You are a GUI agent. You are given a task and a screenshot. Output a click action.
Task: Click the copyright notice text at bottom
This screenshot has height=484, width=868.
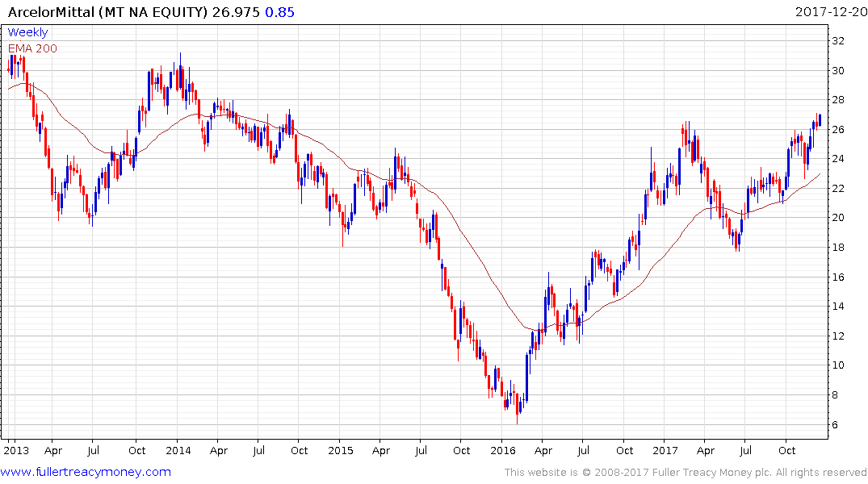click(x=686, y=473)
